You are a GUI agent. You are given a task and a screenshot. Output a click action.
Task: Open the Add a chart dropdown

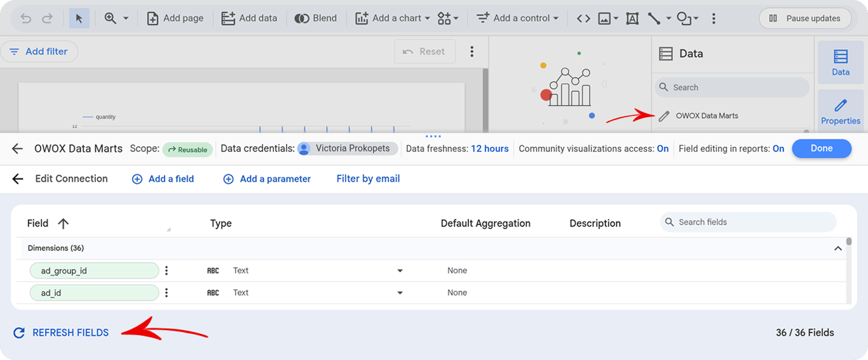coord(392,18)
